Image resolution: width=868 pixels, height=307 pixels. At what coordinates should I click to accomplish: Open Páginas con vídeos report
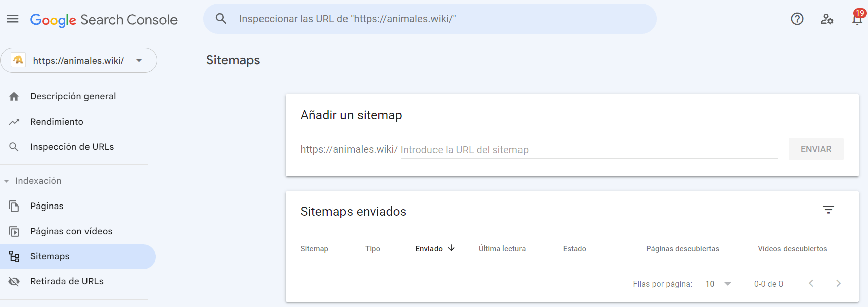point(71,231)
